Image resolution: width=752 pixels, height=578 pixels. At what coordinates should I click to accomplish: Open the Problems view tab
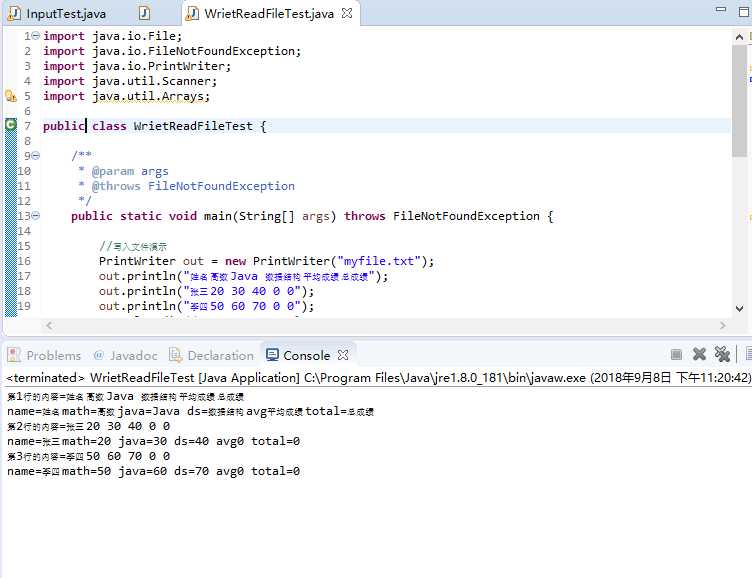[45, 355]
